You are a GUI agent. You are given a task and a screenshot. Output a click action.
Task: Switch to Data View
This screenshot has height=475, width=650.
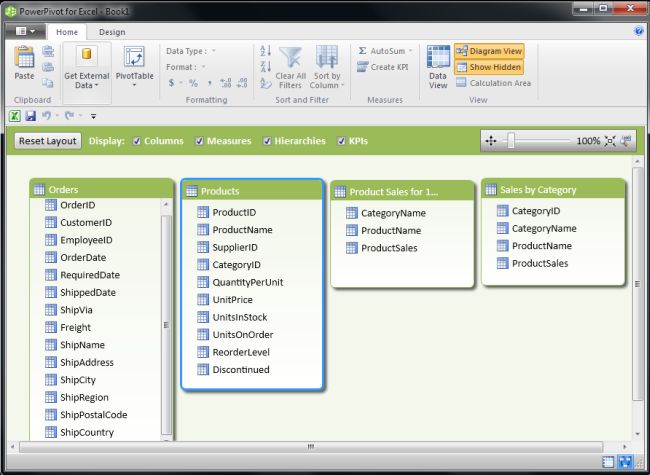[438, 67]
